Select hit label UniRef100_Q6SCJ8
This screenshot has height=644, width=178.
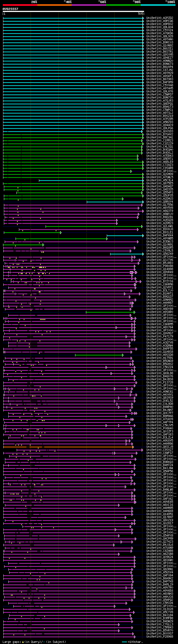160,447
